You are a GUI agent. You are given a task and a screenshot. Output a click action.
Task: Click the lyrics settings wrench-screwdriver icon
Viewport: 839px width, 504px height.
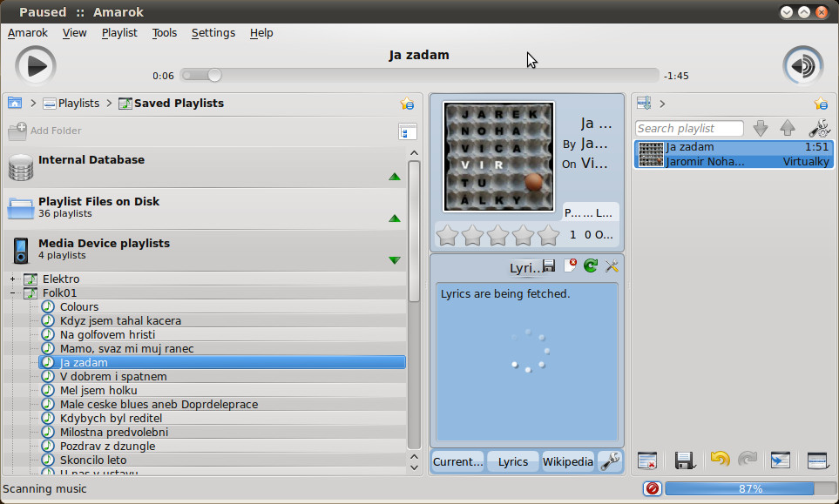pyautogui.click(x=612, y=266)
